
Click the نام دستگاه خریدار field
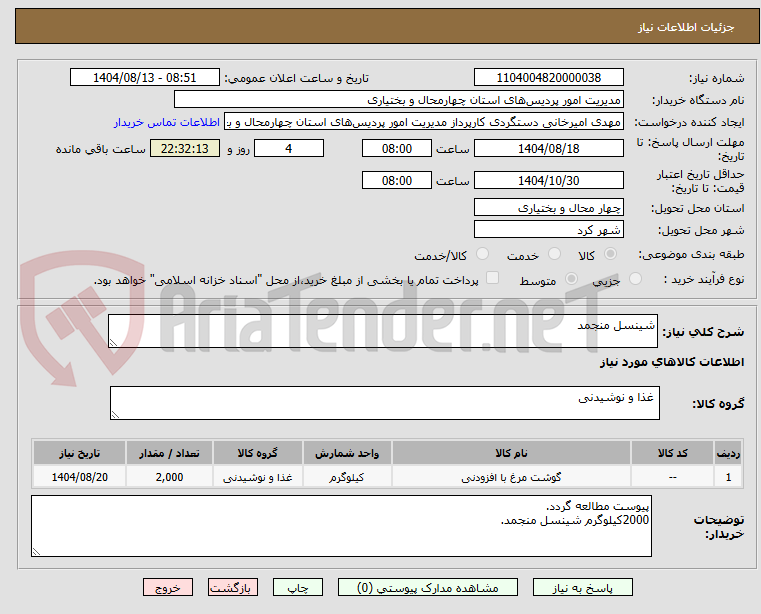398,100
